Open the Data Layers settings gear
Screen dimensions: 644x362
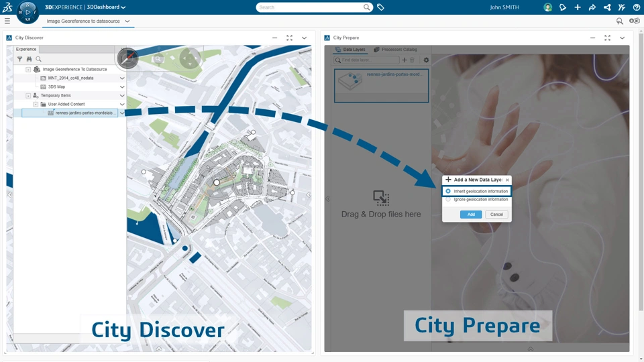click(427, 60)
